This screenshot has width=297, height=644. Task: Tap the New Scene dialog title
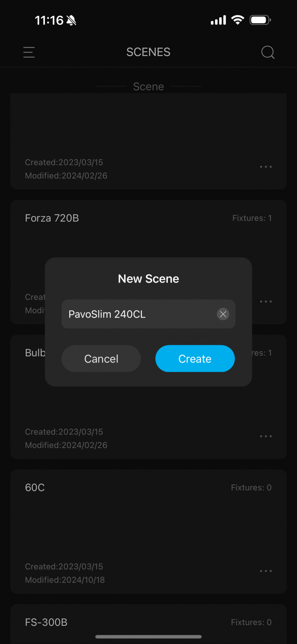148,279
